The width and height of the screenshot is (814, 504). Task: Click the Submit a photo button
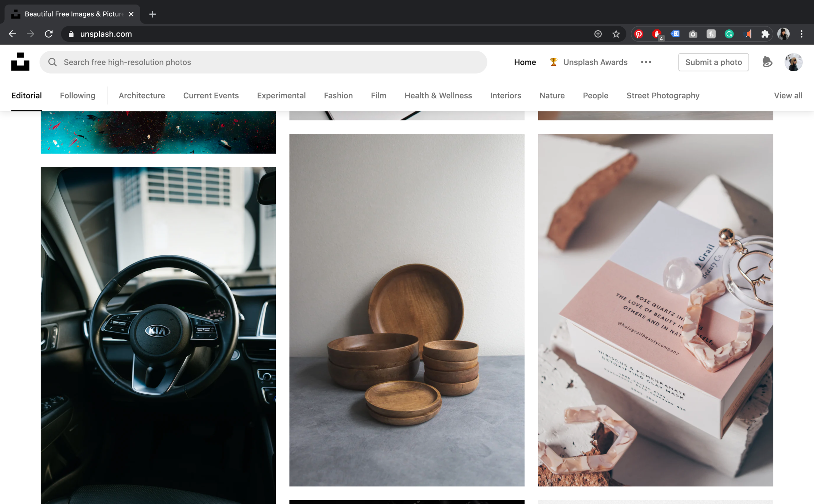[713, 62]
